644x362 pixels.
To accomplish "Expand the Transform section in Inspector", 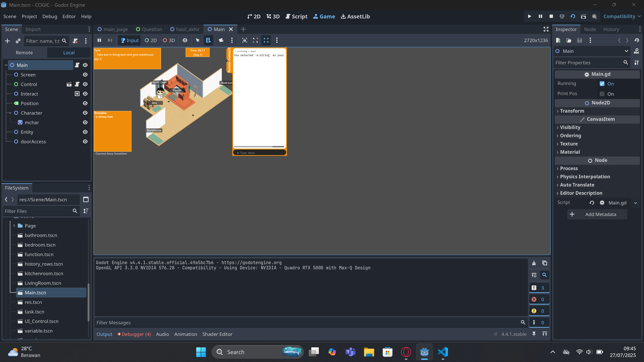I will [x=572, y=111].
